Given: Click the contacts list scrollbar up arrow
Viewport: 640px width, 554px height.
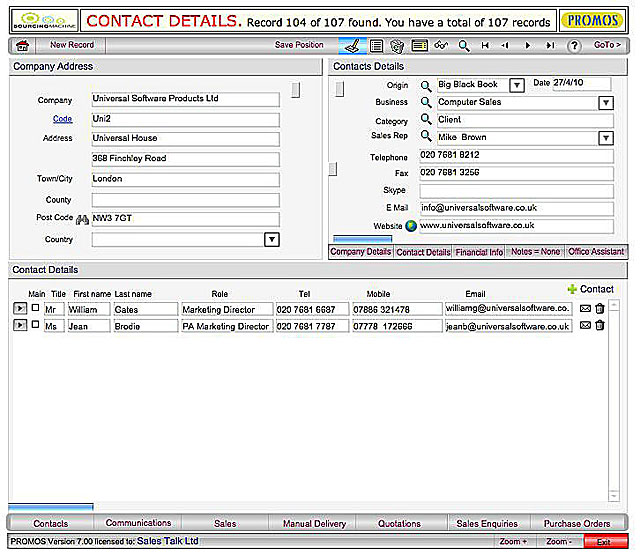Looking at the screenshot, I should (613, 305).
